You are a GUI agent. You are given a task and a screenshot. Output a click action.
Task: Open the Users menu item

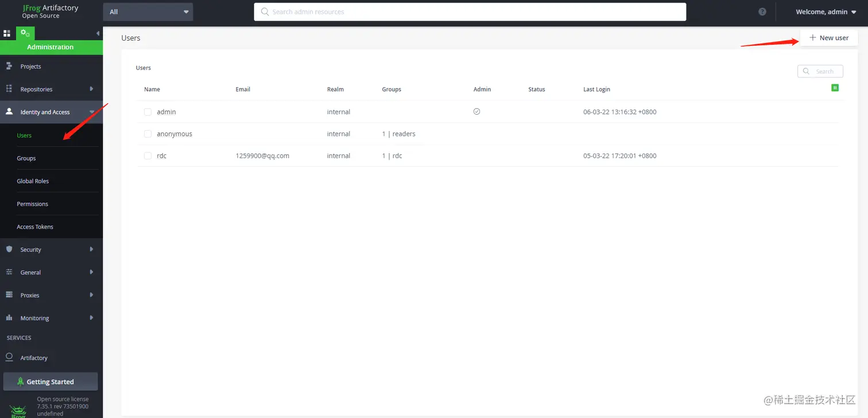(24, 135)
